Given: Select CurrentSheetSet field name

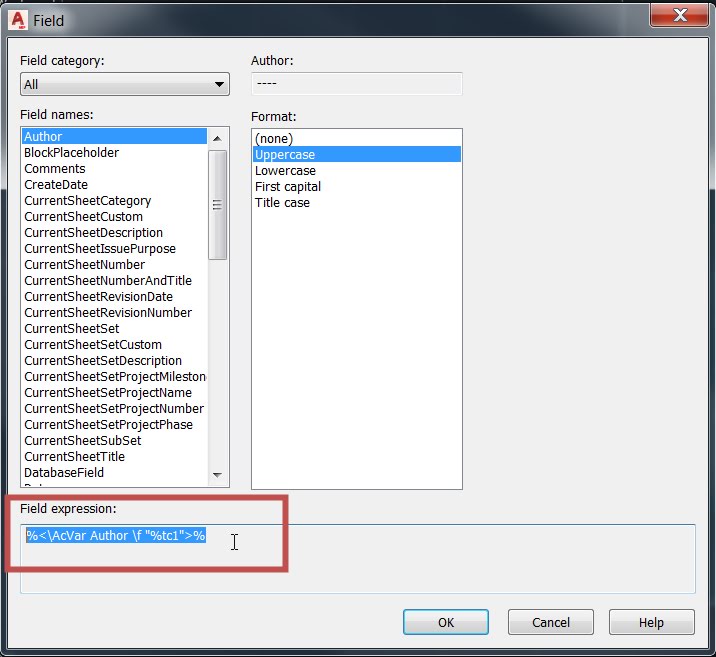Looking at the screenshot, I should click(x=114, y=328).
